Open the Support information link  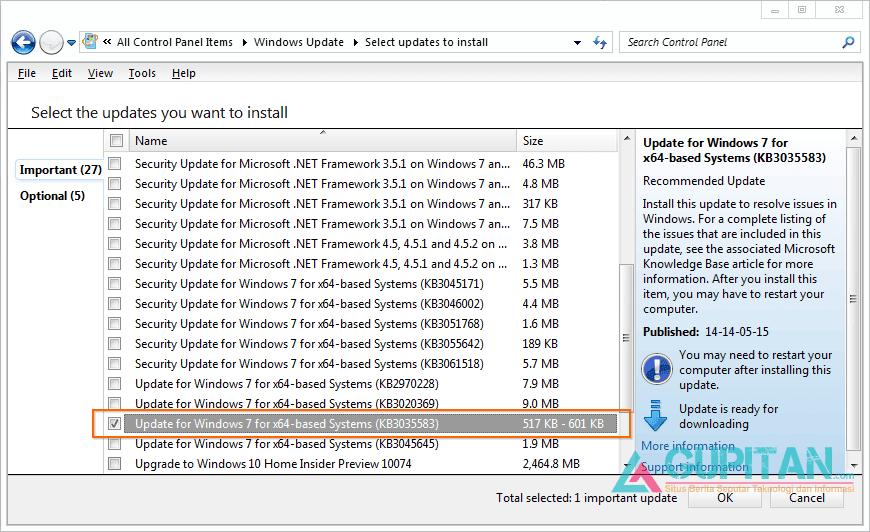click(x=695, y=467)
